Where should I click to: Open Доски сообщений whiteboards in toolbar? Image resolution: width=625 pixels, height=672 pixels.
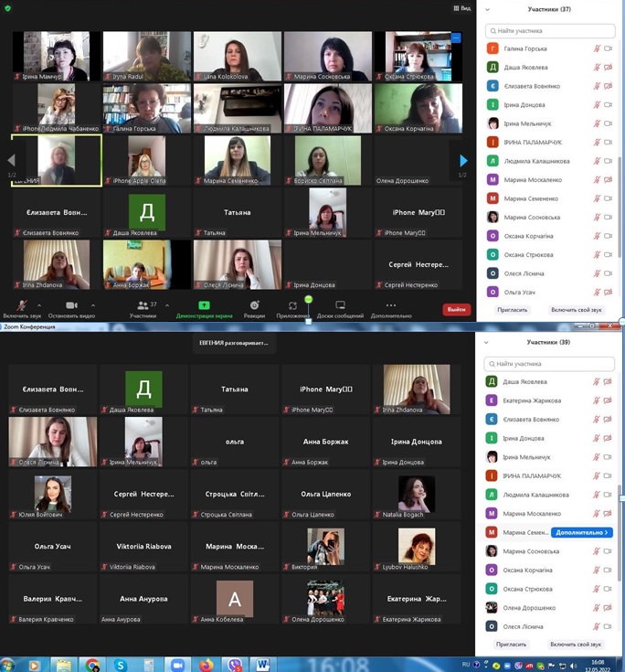pyautogui.click(x=340, y=305)
